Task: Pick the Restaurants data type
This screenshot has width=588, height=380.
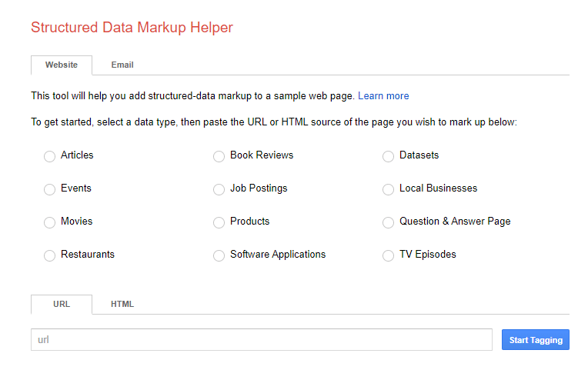Action: click(x=50, y=255)
